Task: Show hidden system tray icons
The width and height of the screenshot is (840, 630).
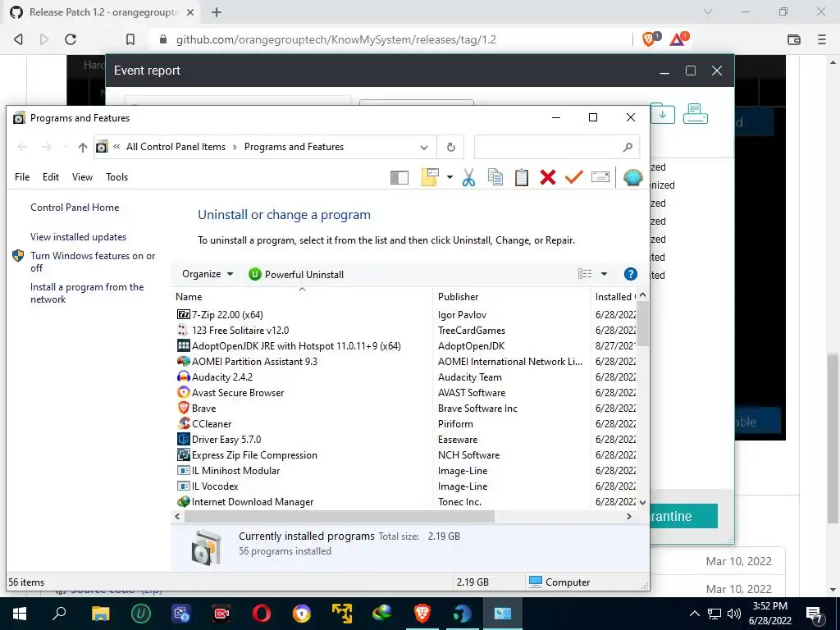Action: point(694,614)
